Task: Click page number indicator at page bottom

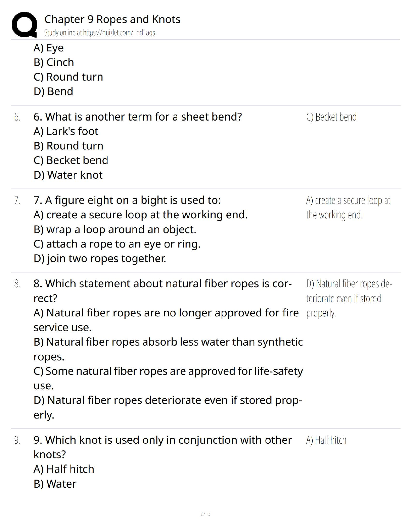Action: tap(205, 514)
